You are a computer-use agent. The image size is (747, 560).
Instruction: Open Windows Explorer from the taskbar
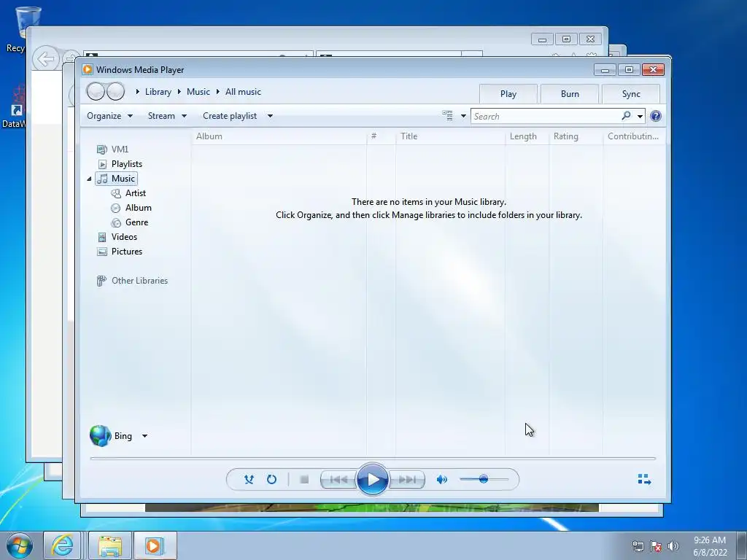(x=110, y=545)
